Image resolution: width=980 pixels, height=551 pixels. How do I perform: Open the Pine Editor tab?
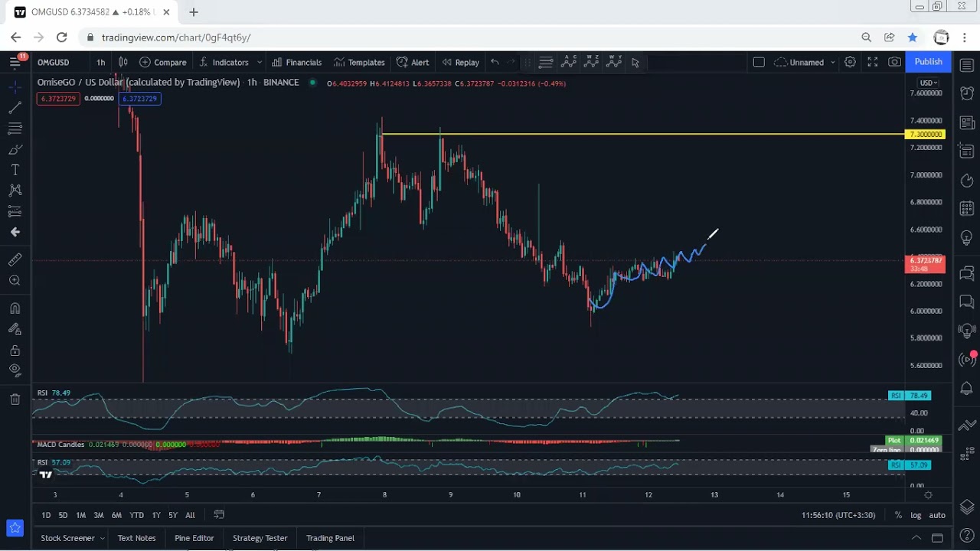[194, 538]
